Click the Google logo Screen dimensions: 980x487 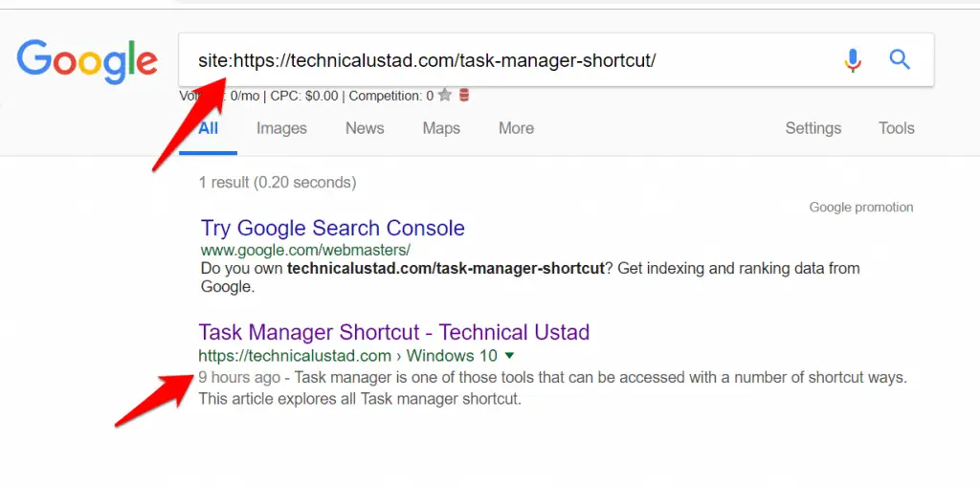87,61
